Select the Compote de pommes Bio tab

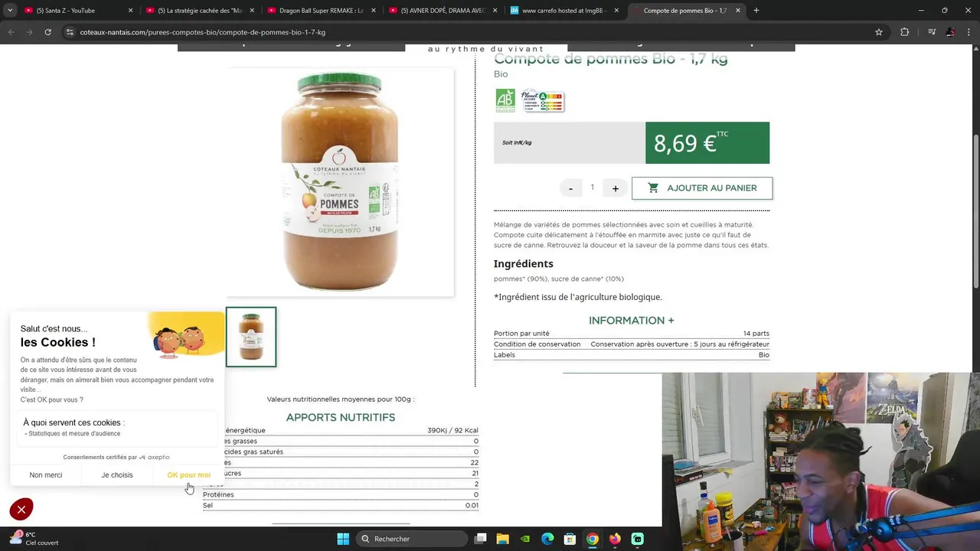click(x=686, y=11)
